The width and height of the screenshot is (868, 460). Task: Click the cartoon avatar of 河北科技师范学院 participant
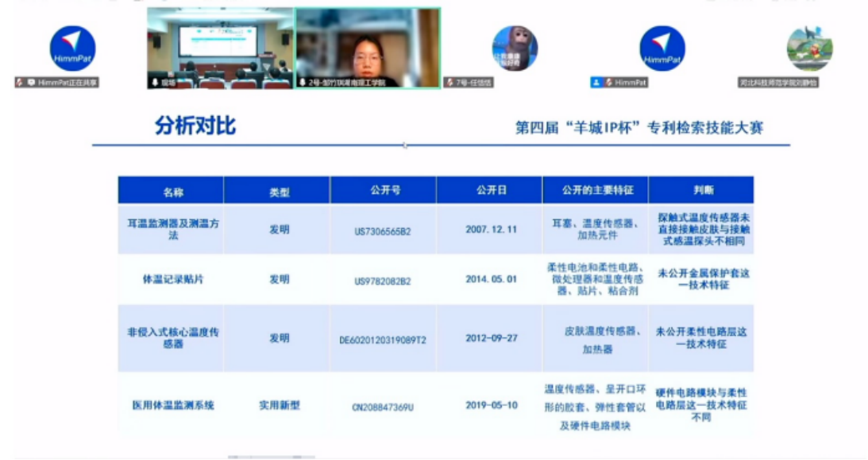[x=808, y=48]
